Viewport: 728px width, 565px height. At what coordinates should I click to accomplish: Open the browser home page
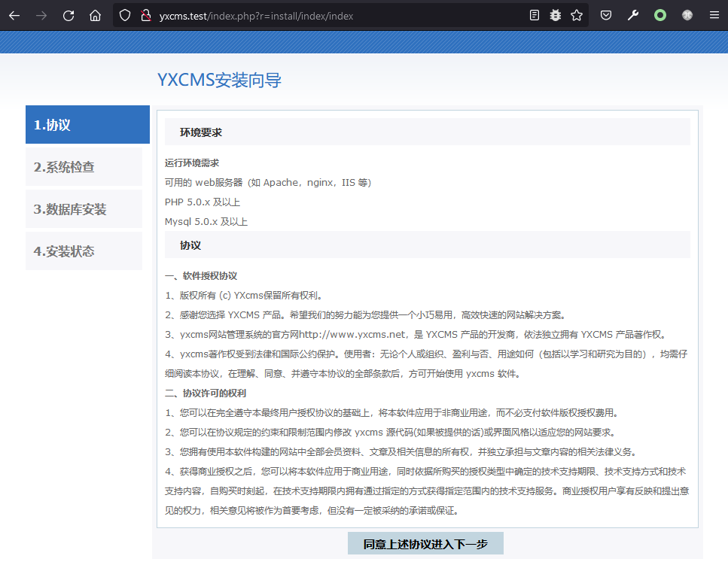pyautogui.click(x=95, y=16)
